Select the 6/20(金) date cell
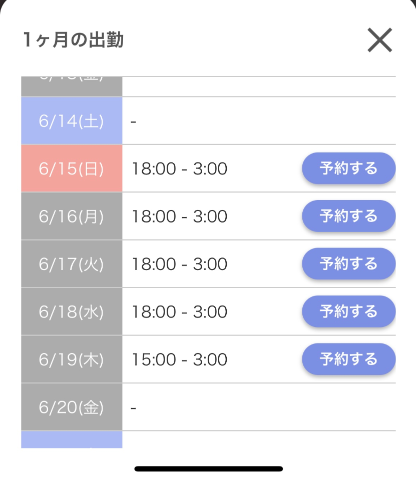Viewport: 416px width, 480px height. tap(72, 407)
